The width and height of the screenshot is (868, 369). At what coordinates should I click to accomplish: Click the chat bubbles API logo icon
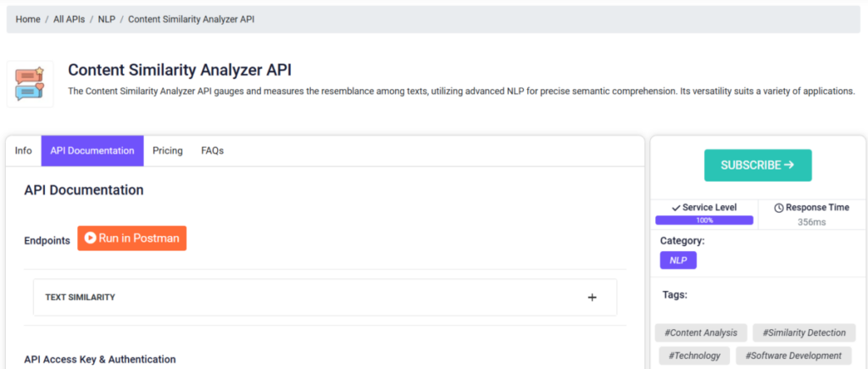tap(30, 84)
